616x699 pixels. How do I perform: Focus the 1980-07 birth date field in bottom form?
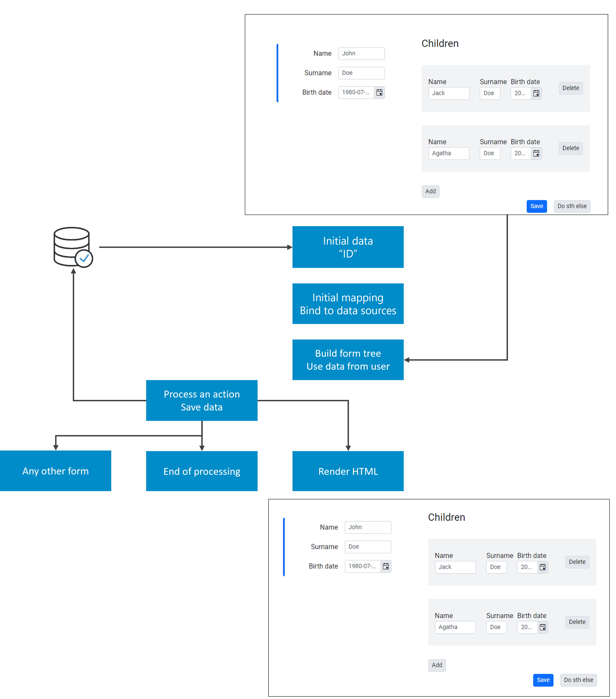tap(363, 566)
